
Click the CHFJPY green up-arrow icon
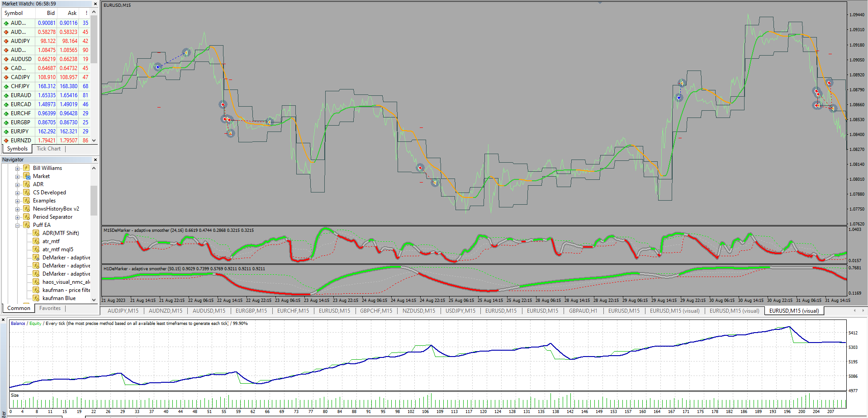point(6,86)
